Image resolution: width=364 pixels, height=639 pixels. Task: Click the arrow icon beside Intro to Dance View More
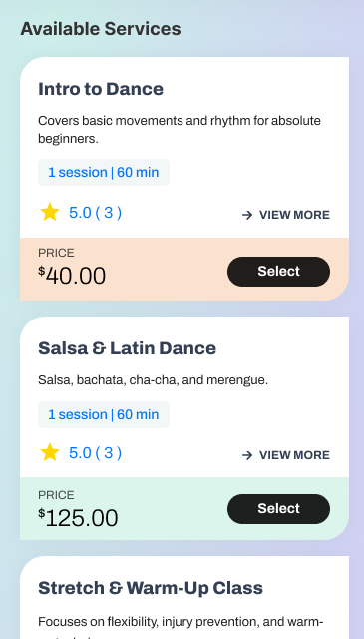pyautogui.click(x=247, y=215)
